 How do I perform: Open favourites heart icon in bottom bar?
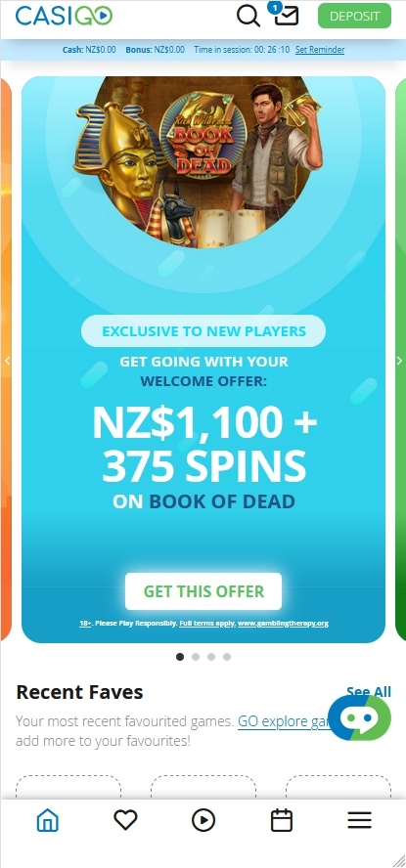[x=125, y=820]
